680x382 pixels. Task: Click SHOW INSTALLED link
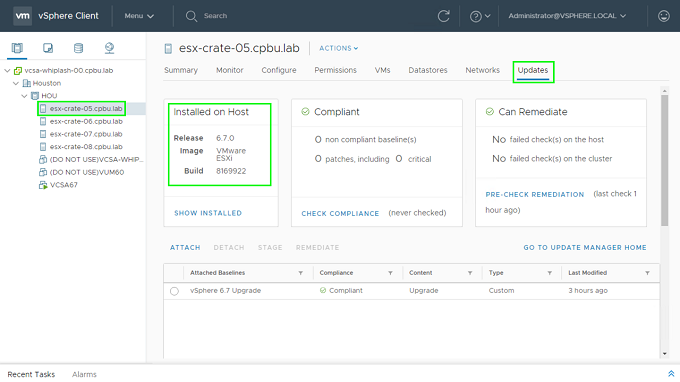tap(208, 213)
